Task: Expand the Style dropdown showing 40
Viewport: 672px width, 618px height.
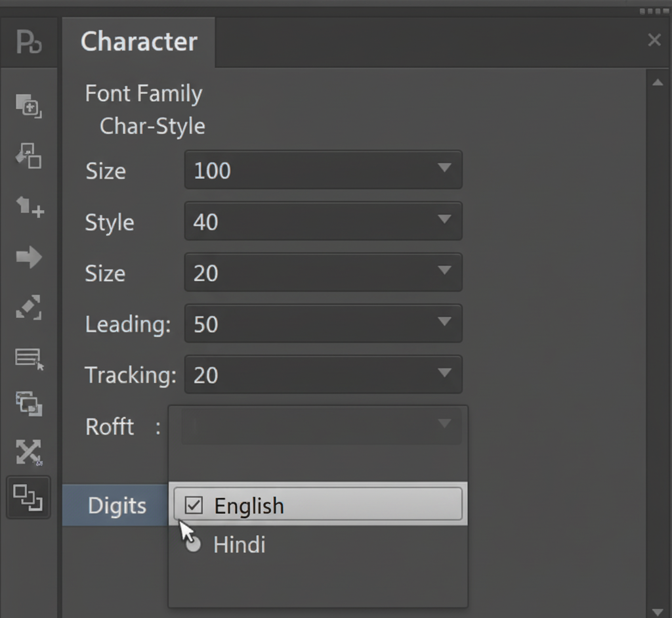Action: 323,221
